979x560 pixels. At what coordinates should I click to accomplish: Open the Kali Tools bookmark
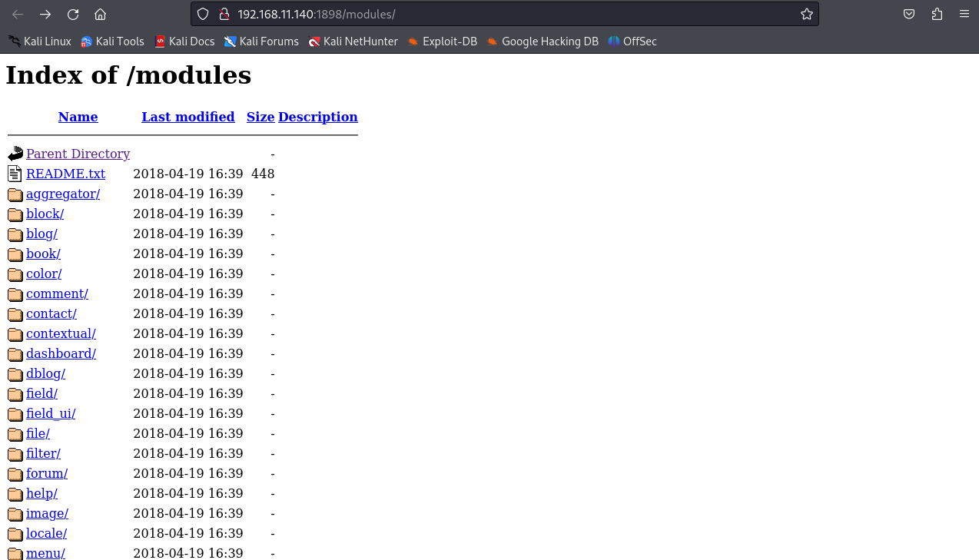click(112, 41)
